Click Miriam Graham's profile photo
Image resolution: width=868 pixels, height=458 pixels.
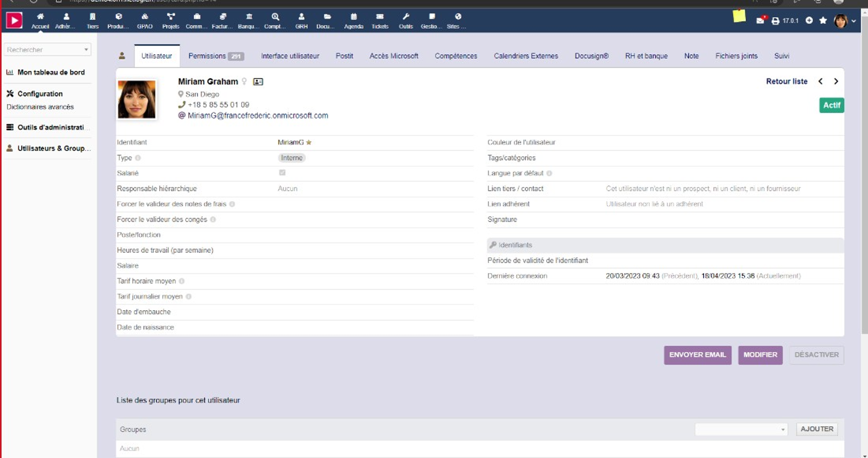(136, 99)
